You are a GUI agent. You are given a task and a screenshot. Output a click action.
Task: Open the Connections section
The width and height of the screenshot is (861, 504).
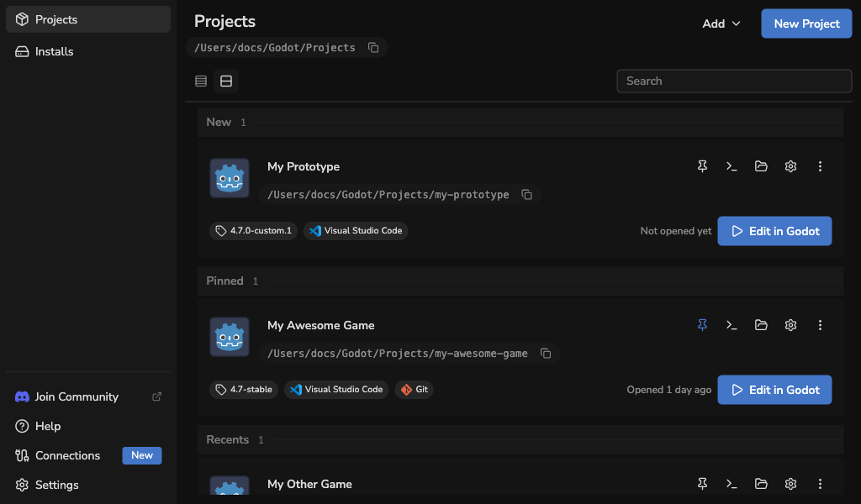click(x=87, y=455)
